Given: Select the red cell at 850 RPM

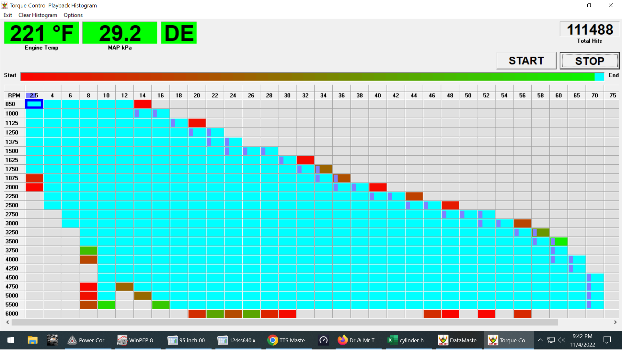Looking at the screenshot, I should click(x=143, y=104).
